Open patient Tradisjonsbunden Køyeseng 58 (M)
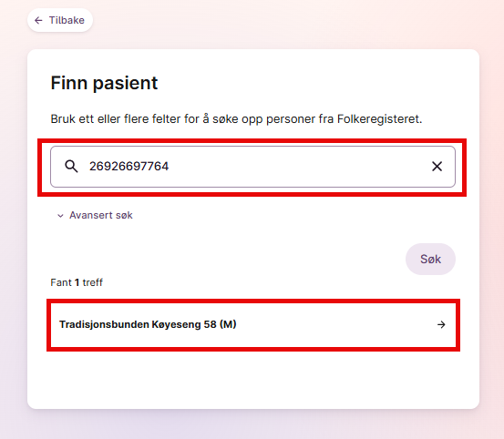The width and height of the screenshot is (504, 439). click(x=253, y=324)
